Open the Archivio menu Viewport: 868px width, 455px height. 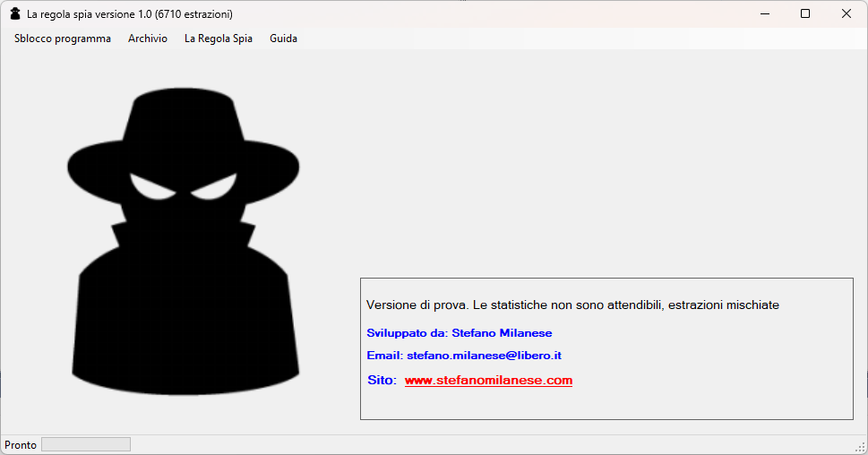coord(148,39)
